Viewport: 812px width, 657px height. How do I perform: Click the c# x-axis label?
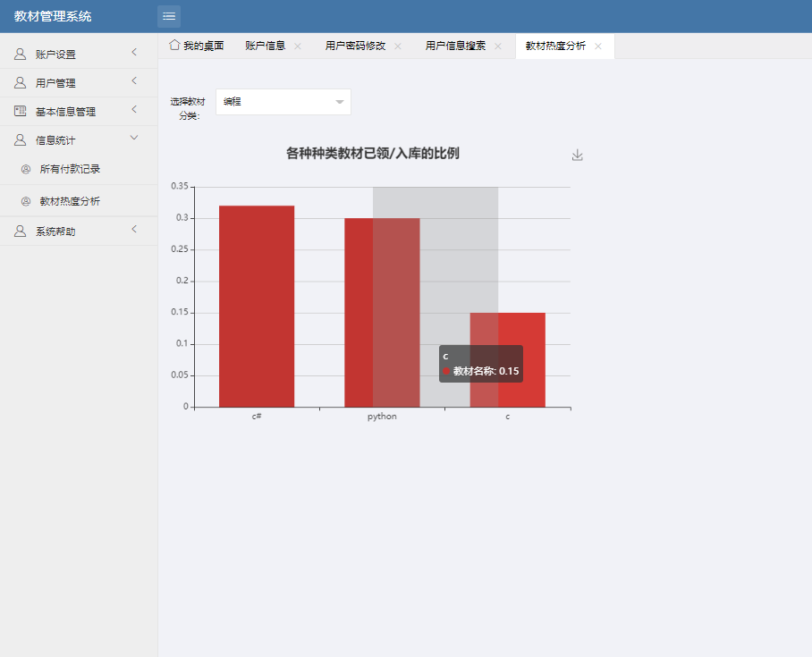(x=257, y=417)
